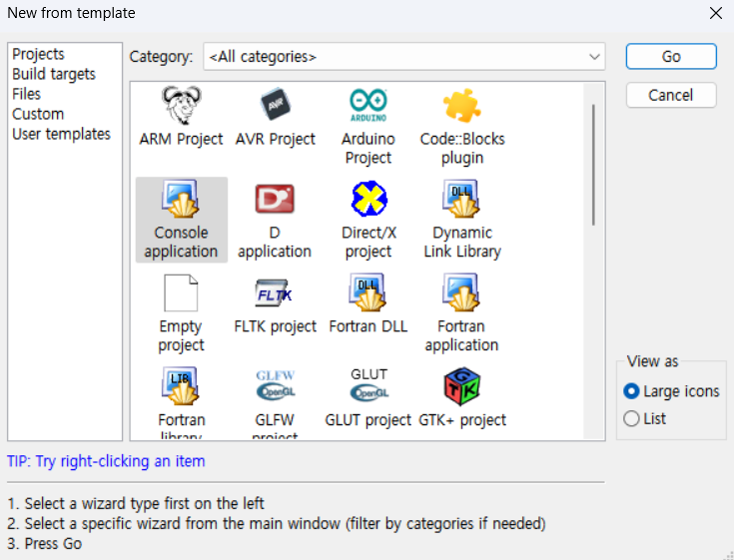Choose the GLFW project template icon

[276, 386]
